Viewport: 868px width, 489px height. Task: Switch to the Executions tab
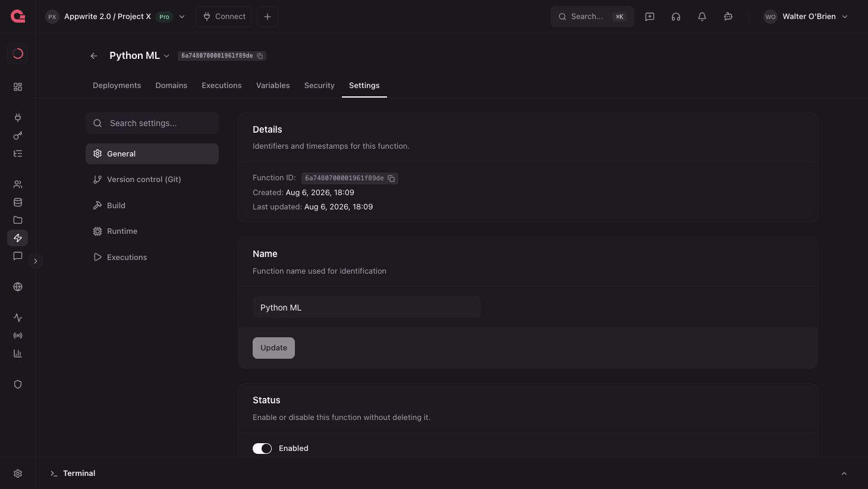click(222, 86)
